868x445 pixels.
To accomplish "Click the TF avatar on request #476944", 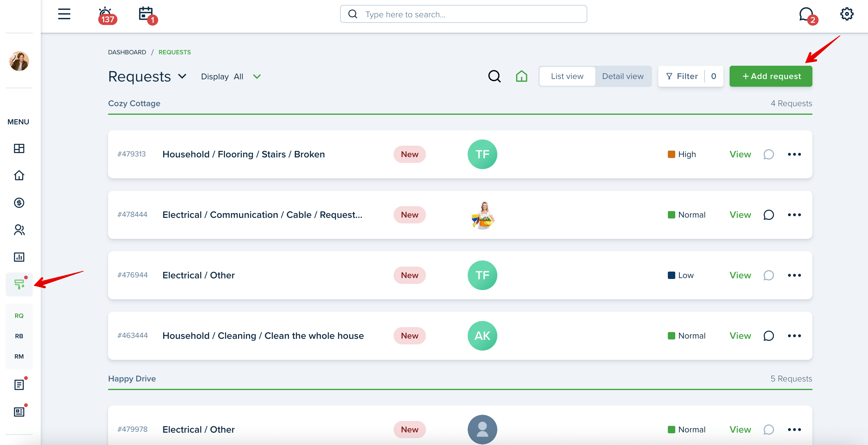I will coord(482,275).
